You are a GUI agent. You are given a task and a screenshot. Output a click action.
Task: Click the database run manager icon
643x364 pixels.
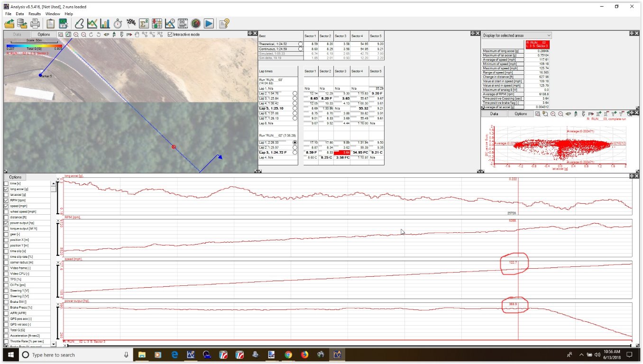[22, 23]
